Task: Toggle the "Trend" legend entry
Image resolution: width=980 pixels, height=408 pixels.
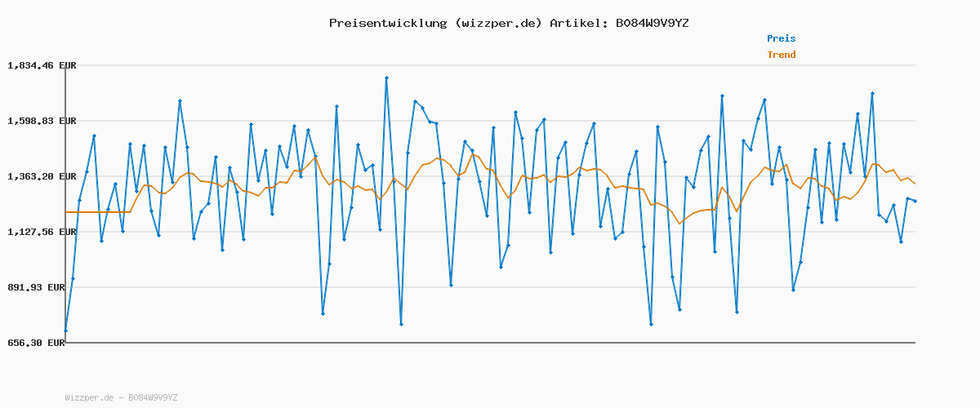Action: point(781,55)
